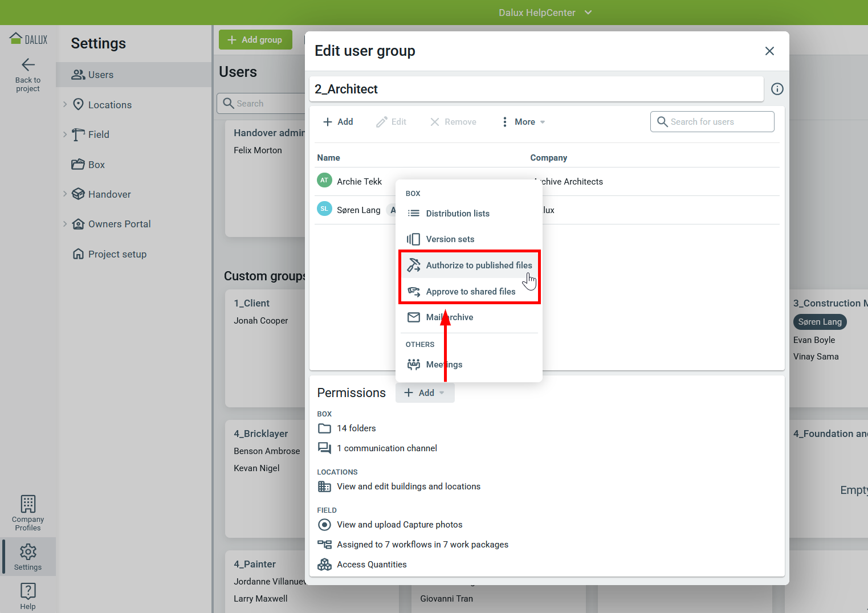
Task: Click the 14 folders permission entry
Action: pos(356,428)
